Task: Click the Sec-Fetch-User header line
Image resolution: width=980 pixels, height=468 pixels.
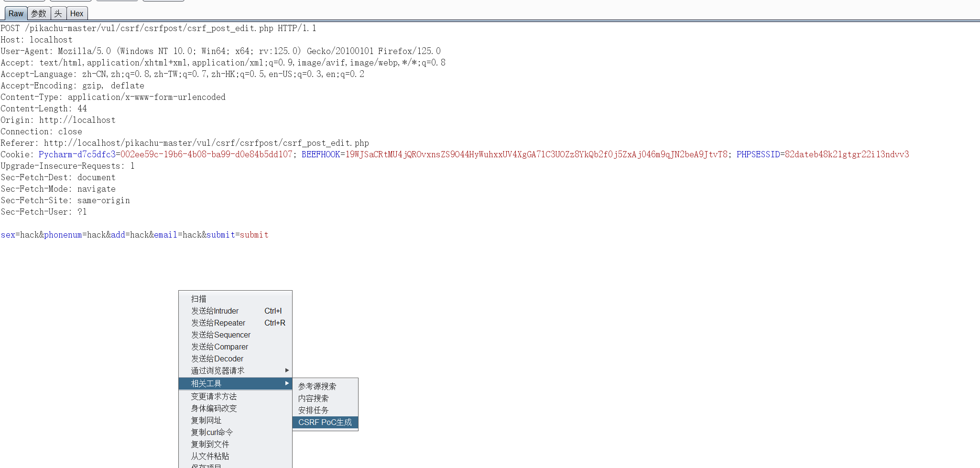Action: point(44,212)
